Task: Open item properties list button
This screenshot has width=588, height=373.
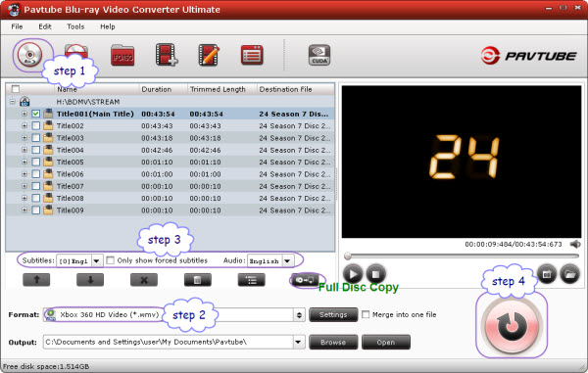Action: [251, 279]
